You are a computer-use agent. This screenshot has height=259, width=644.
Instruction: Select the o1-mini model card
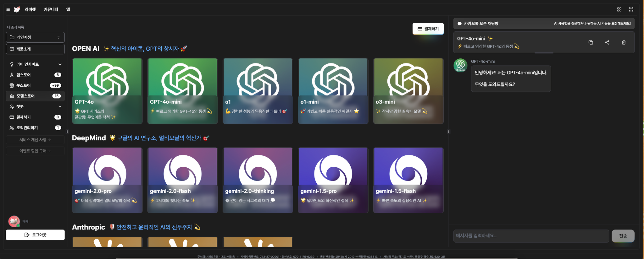coord(333,91)
